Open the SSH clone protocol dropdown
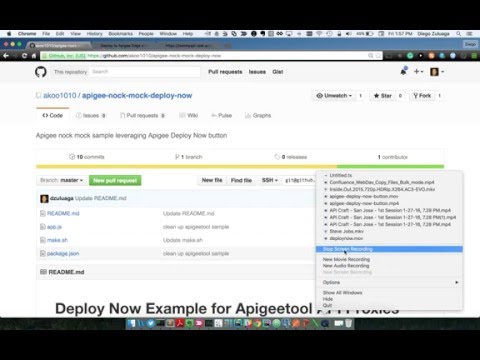This screenshot has height=360, width=480. [269, 180]
